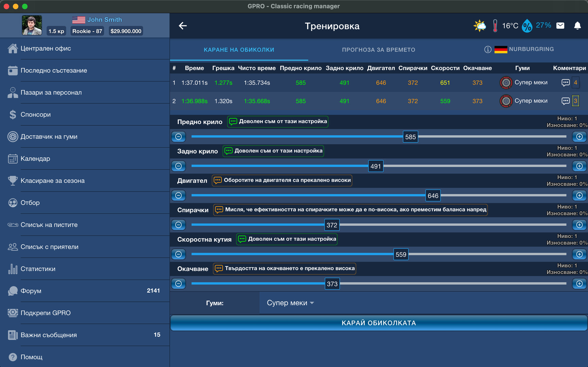Decrease Задно крило with minus button

[178, 166]
